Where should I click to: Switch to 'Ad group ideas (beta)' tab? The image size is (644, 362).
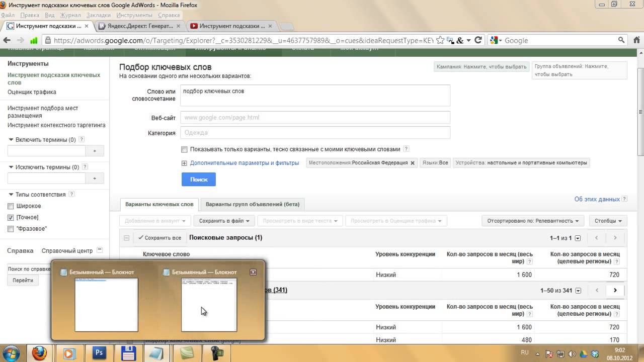pyautogui.click(x=253, y=204)
